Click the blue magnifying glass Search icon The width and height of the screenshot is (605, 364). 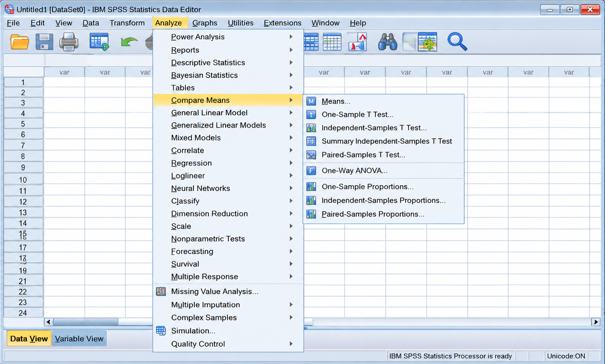457,42
